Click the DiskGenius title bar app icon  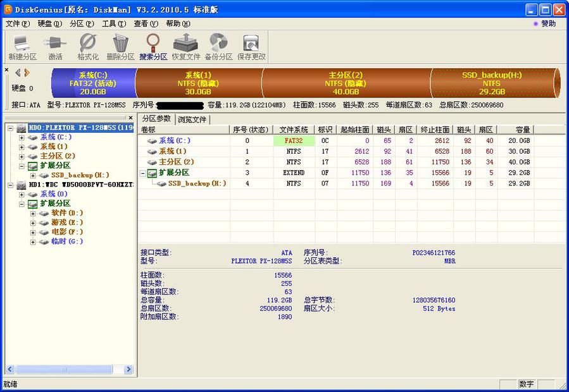(8, 9)
